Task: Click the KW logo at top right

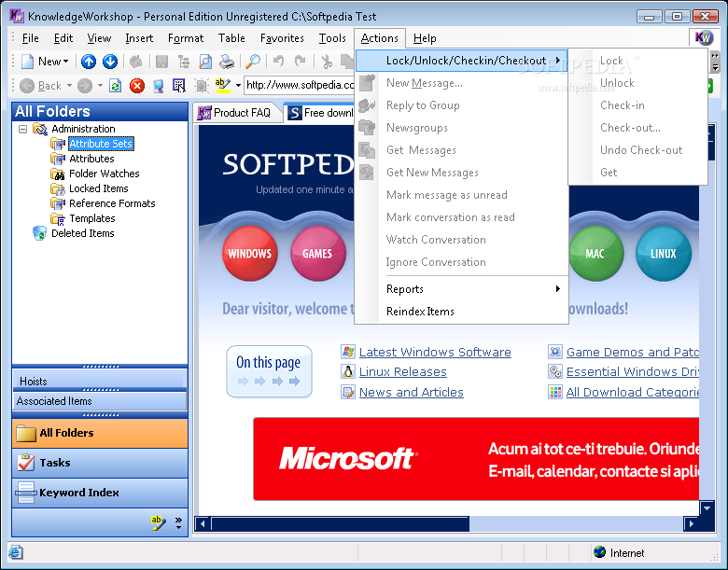Action: pyautogui.click(x=704, y=37)
